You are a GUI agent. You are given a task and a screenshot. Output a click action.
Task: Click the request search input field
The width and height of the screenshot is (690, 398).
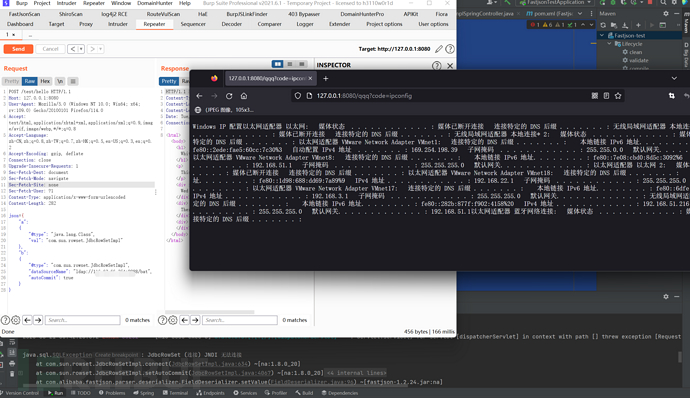tap(83, 320)
